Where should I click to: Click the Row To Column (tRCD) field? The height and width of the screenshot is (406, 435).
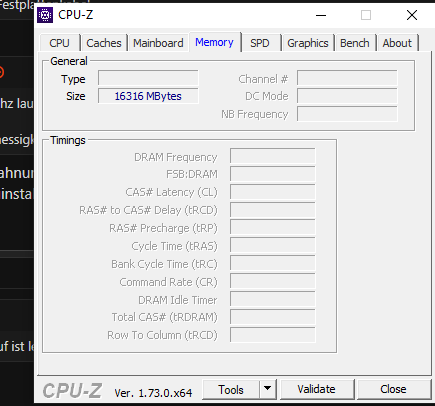tap(272, 335)
